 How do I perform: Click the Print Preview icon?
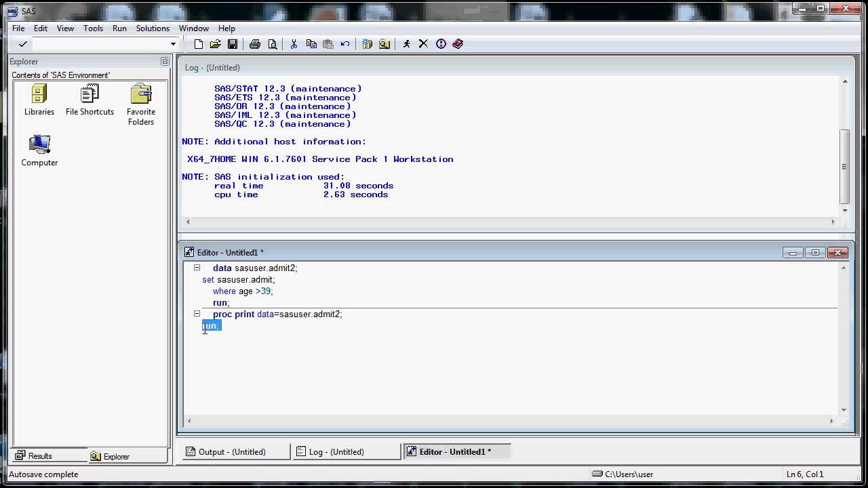coord(273,44)
